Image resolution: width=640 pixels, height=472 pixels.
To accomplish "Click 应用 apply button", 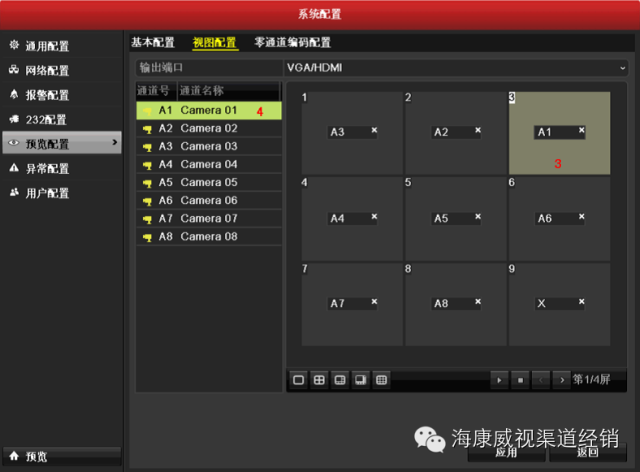I will point(506,452).
